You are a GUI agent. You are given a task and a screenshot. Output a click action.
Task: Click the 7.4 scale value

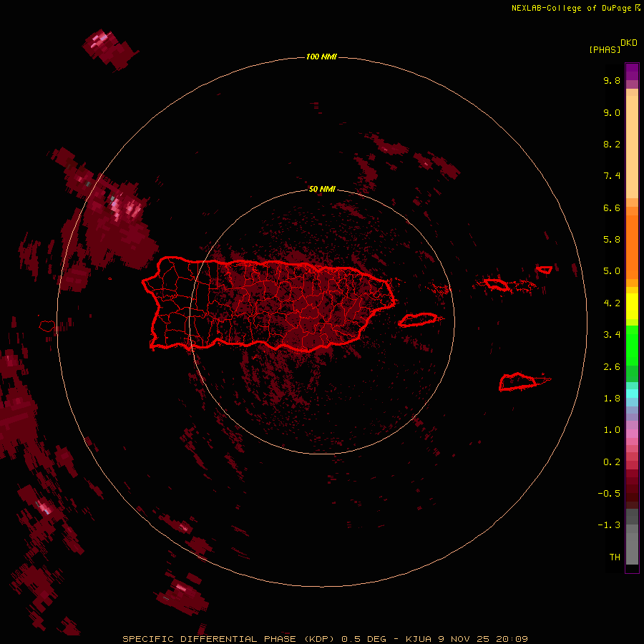click(x=612, y=176)
